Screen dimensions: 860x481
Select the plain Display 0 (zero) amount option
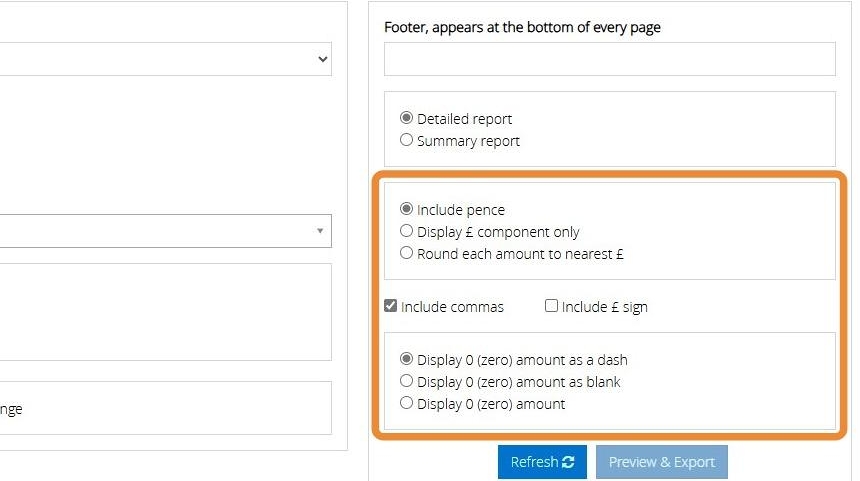tap(406, 403)
